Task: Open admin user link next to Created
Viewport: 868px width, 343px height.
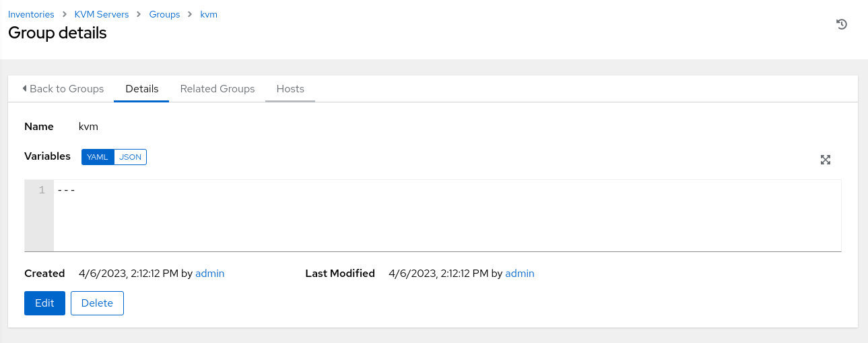Action: point(209,274)
